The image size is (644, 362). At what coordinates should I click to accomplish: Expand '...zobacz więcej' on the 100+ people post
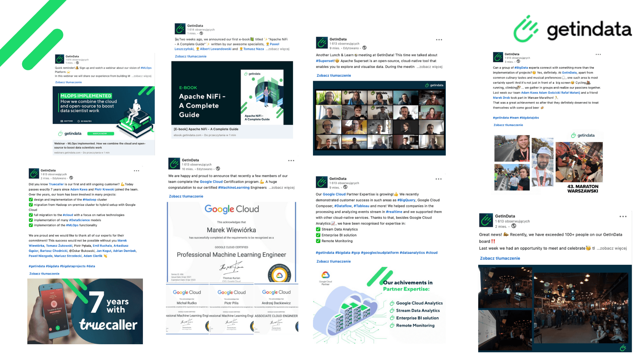pyautogui.click(x=611, y=248)
